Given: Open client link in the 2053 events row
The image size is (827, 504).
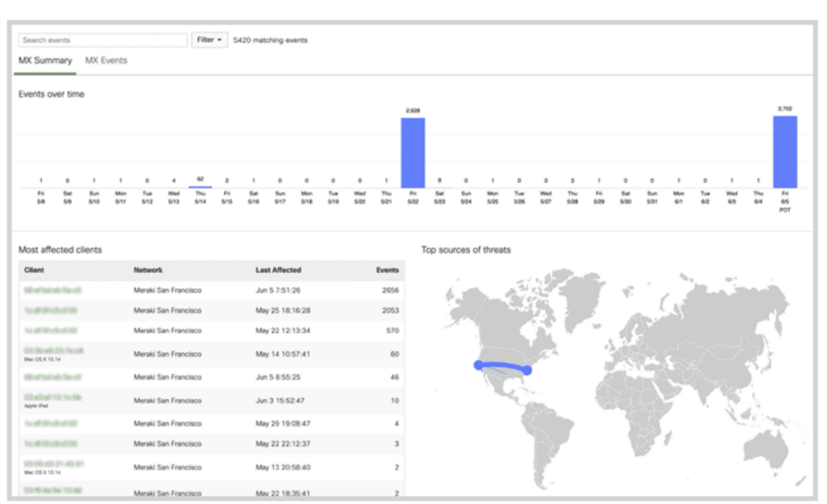Looking at the screenshot, I should click(x=51, y=310).
